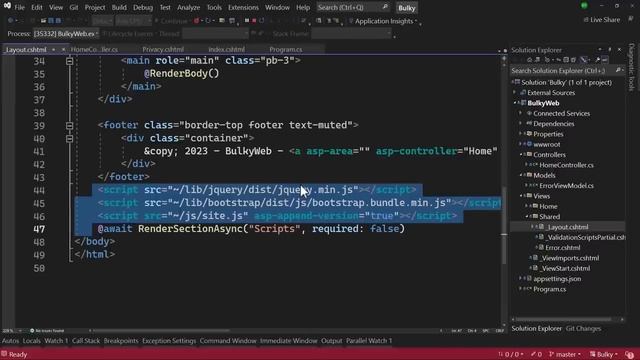Open the Breakpoints tab

[x=121, y=340]
